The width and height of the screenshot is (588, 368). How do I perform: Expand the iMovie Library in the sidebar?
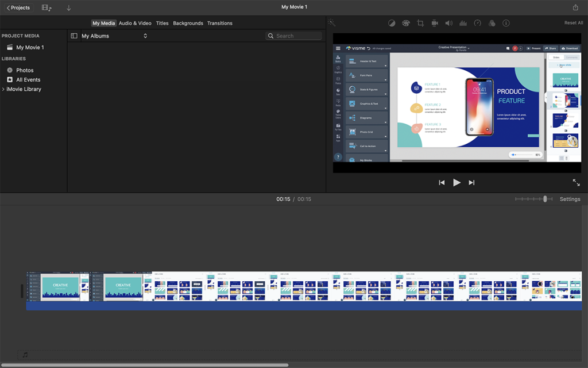click(3, 89)
